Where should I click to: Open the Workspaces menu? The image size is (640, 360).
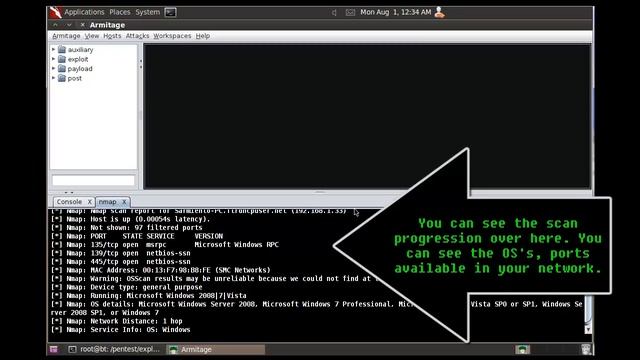(x=172, y=36)
